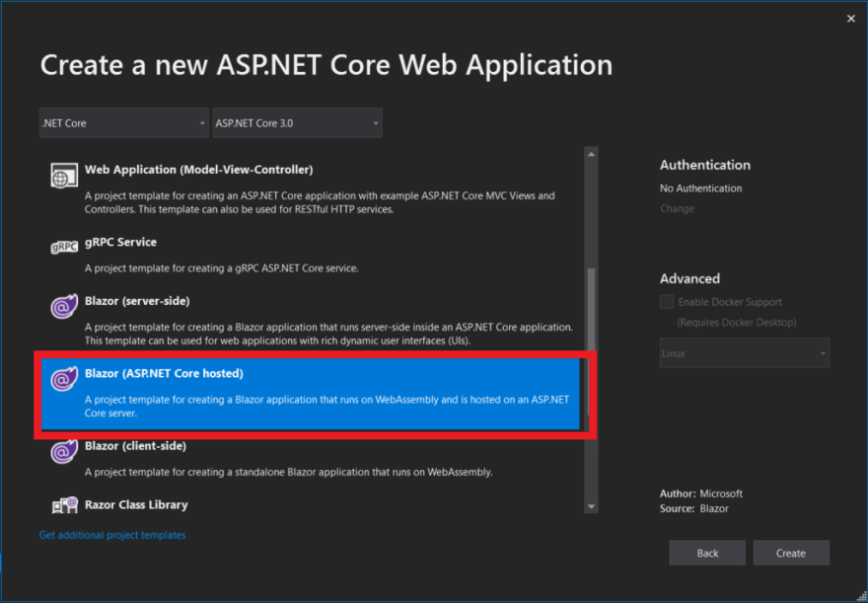Screen dimensions: 868x603
Task: Click the Authentication heading
Action: (x=705, y=165)
